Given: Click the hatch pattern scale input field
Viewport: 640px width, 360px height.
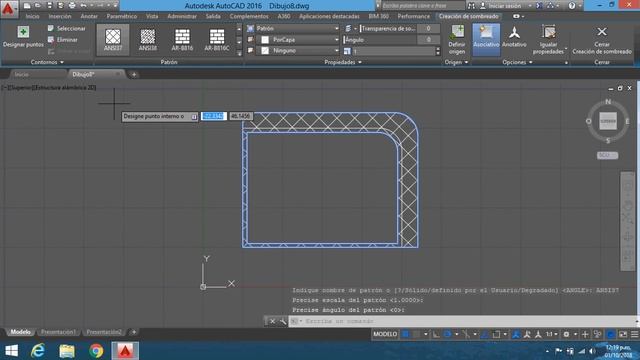Looking at the screenshot, I should point(393,51).
